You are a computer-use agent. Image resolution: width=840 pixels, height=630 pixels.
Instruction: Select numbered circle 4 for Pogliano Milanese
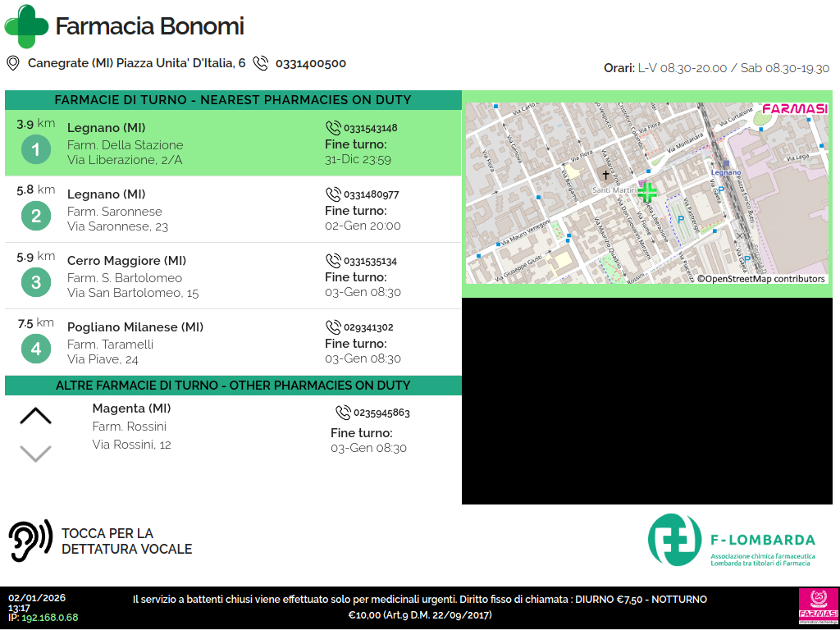[x=35, y=349]
